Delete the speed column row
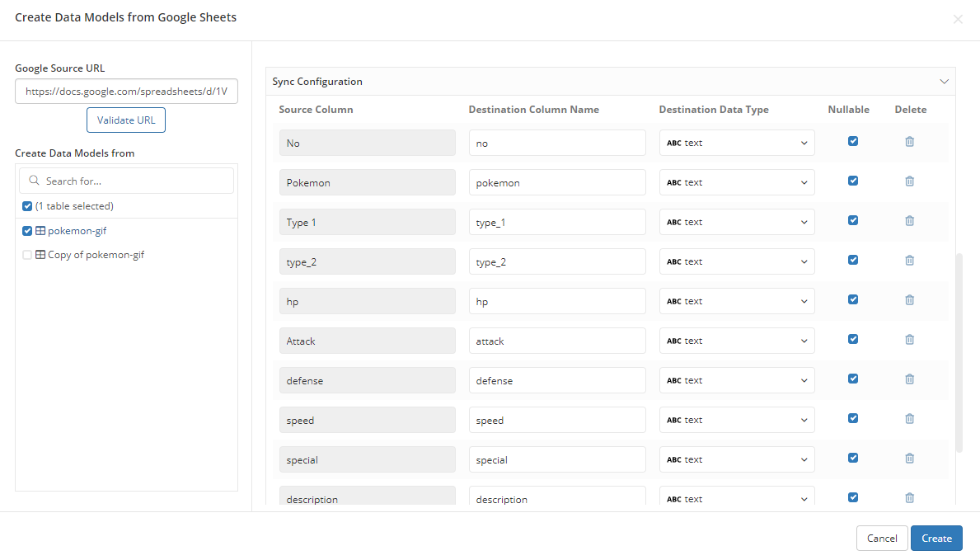The height and width of the screenshot is (560, 980). pos(909,419)
